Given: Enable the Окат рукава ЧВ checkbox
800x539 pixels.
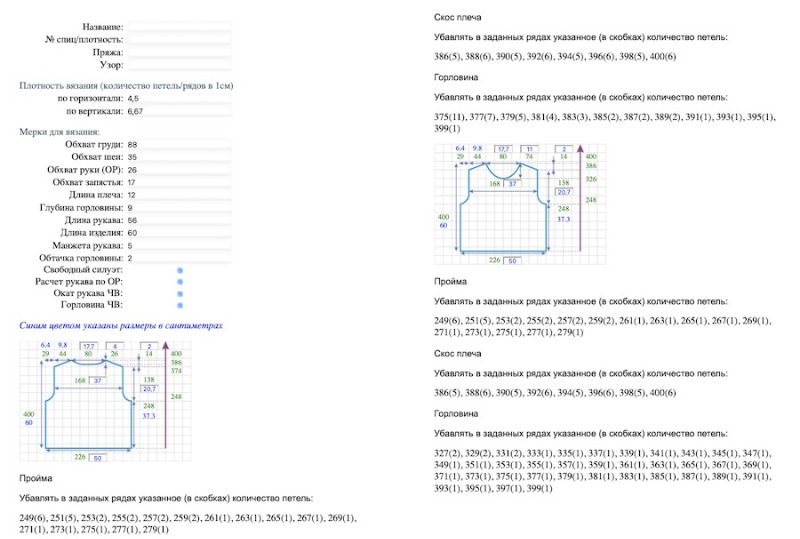Looking at the screenshot, I should 180,295.
